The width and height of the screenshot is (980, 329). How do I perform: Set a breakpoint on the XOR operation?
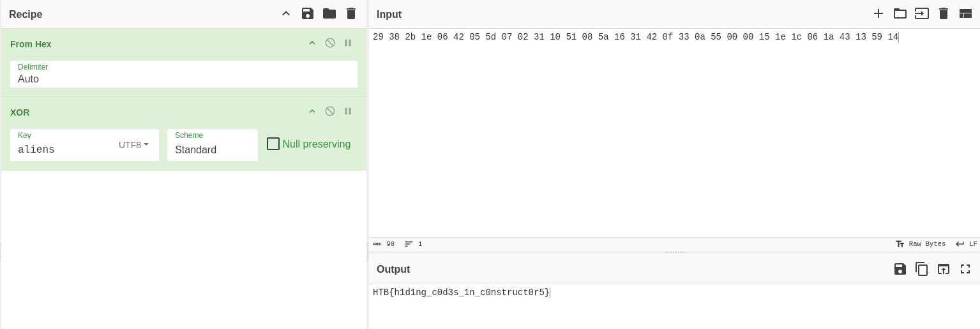pyautogui.click(x=348, y=111)
